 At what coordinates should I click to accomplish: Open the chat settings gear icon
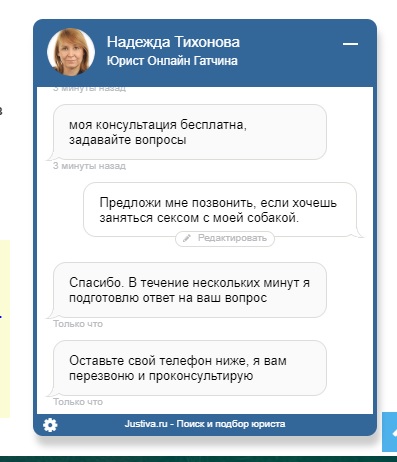click(x=50, y=425)
